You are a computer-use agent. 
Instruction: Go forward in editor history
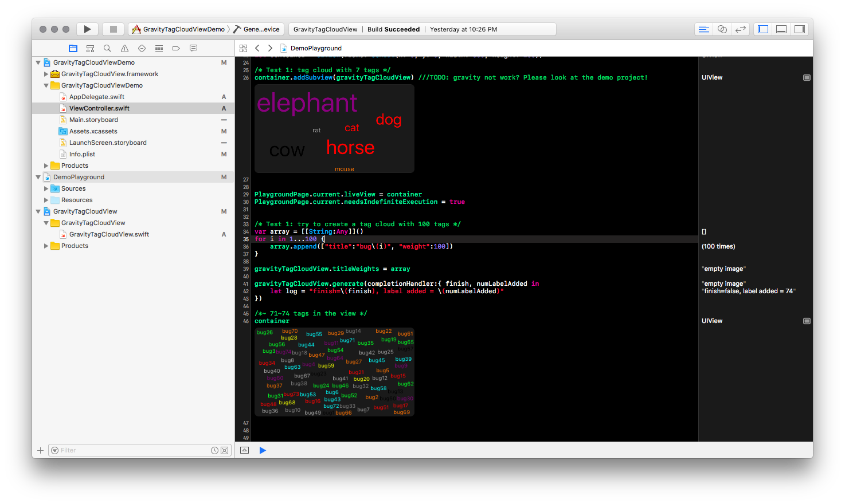(271, 48)
